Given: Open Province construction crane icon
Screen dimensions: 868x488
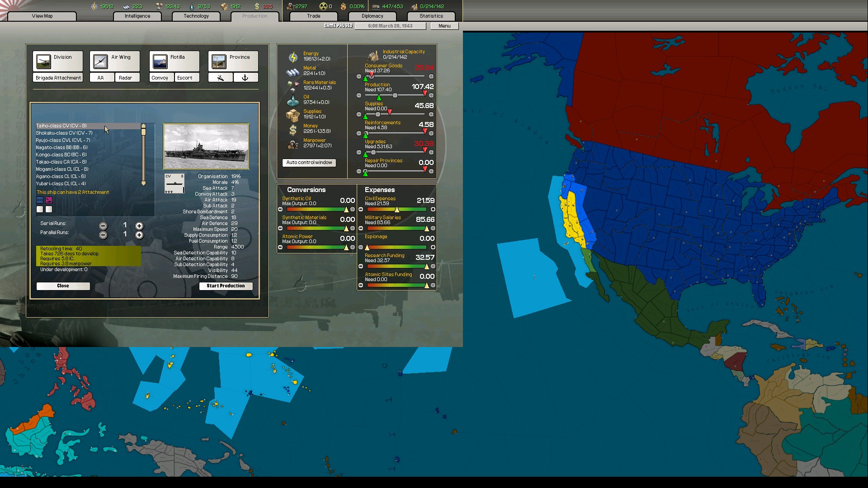Looking at the screenshot, I should [x=219, y=61].
